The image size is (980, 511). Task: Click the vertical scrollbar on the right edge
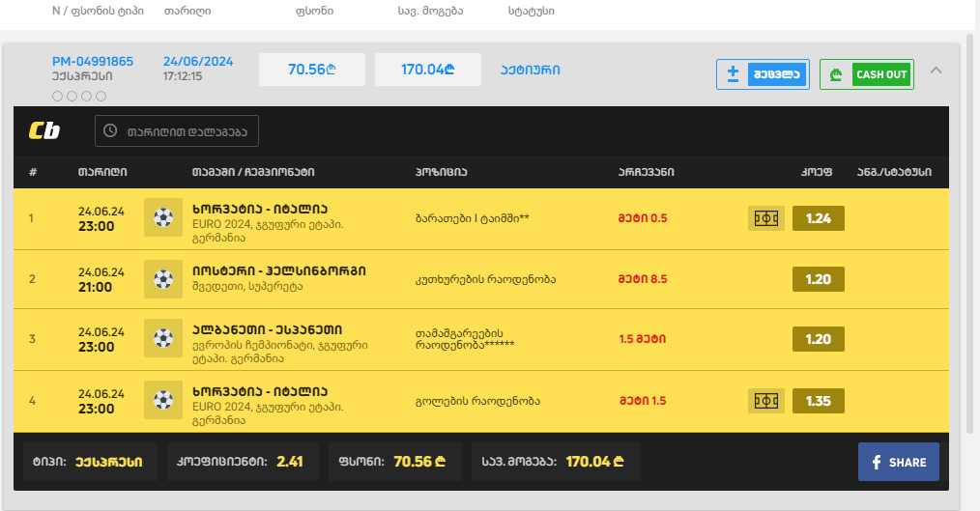click(x=969, y=241)
